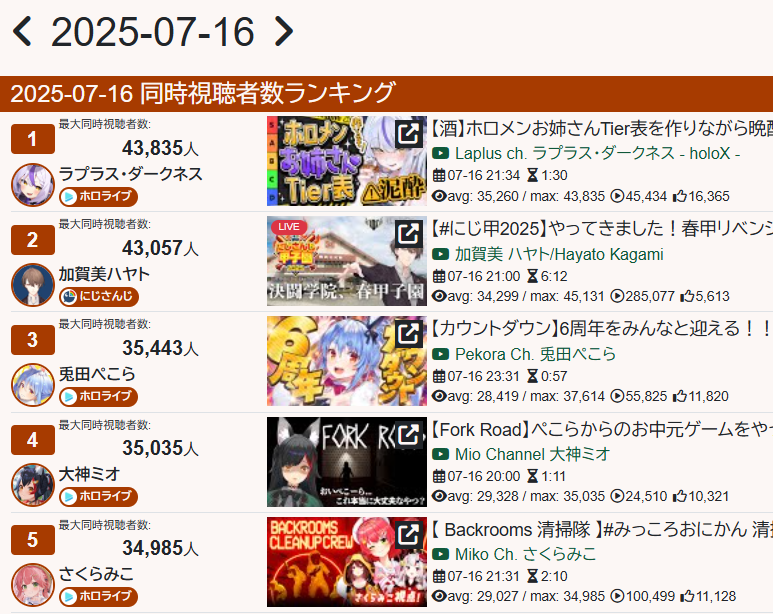Open カウントダウン 6周年 stream title
Viewport: 773px width, 614px height.
602,328
